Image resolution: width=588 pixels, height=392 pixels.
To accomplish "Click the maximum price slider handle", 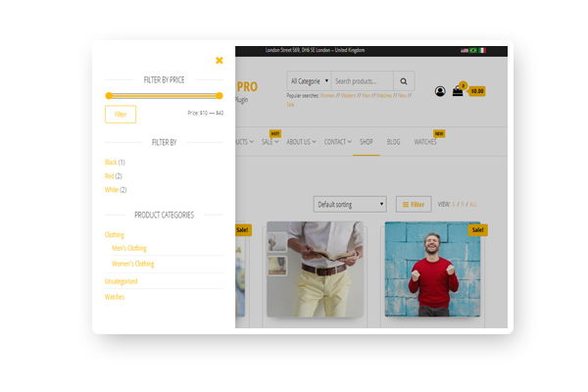I will [x=220, y=96].
